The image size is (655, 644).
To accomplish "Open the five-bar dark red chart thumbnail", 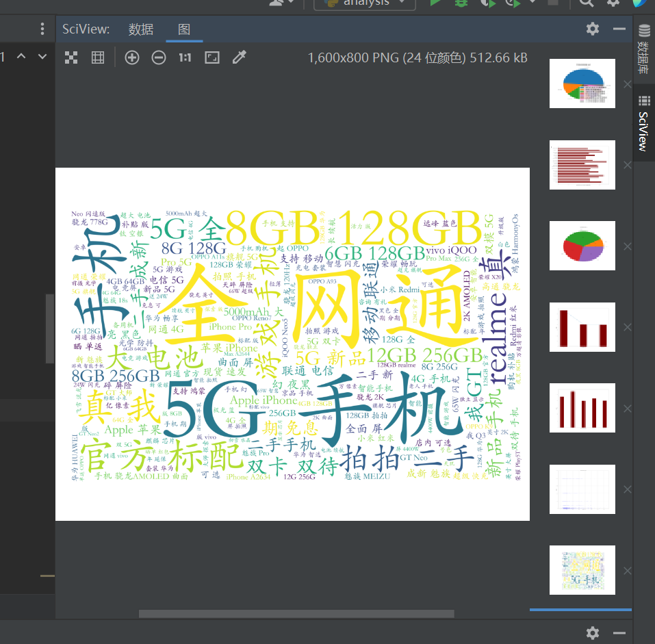I will (582, 408).
